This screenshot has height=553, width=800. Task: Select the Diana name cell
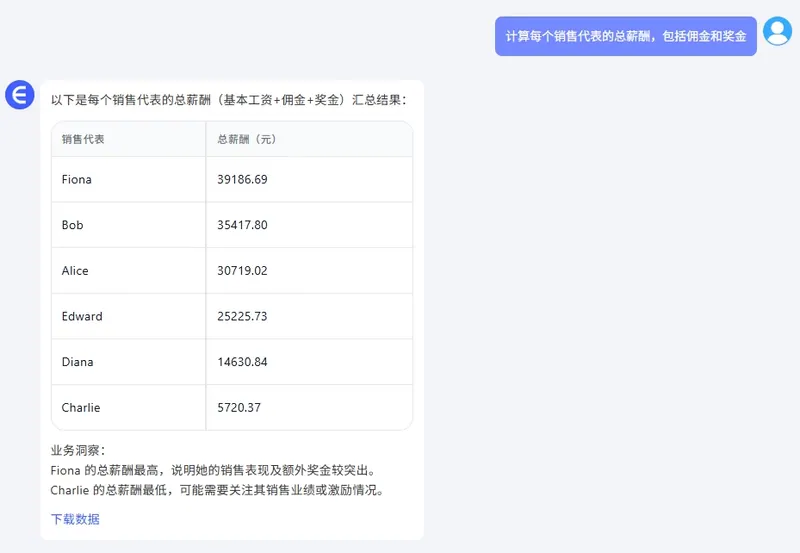[x=78, y=362]
